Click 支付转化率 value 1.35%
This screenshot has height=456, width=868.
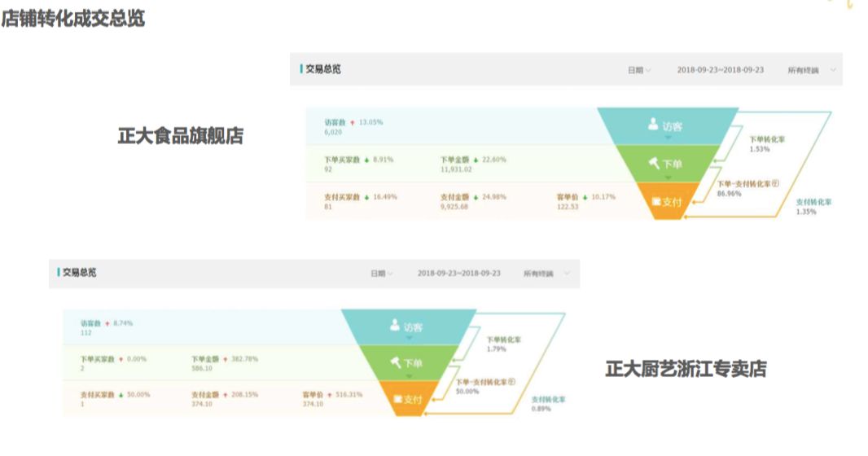(806, 212)
